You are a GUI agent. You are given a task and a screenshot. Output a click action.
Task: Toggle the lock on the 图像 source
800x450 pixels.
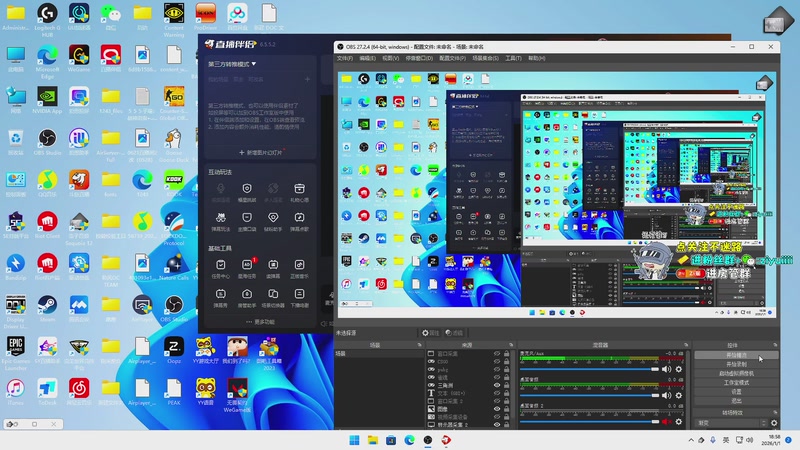tap(507, 409)
